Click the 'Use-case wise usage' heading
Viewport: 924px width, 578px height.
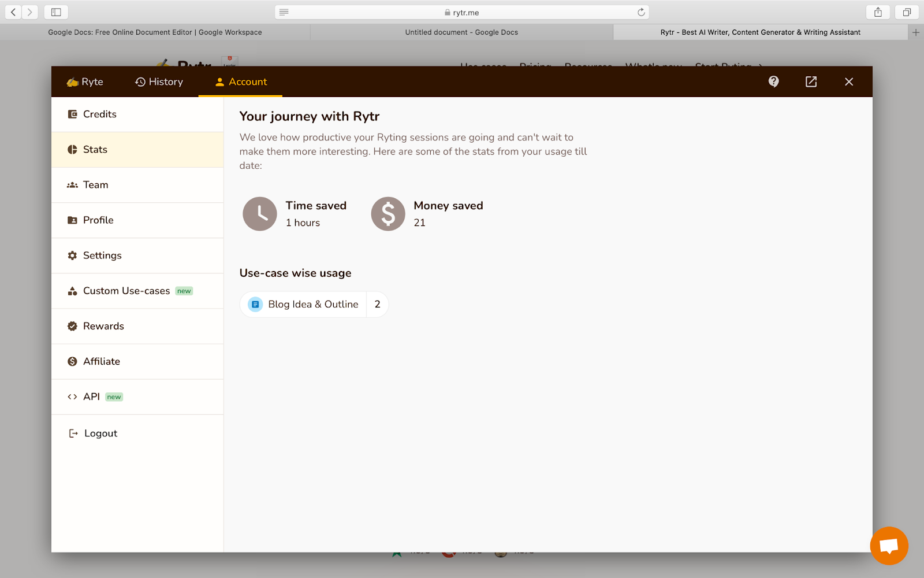tap(296, 273)
